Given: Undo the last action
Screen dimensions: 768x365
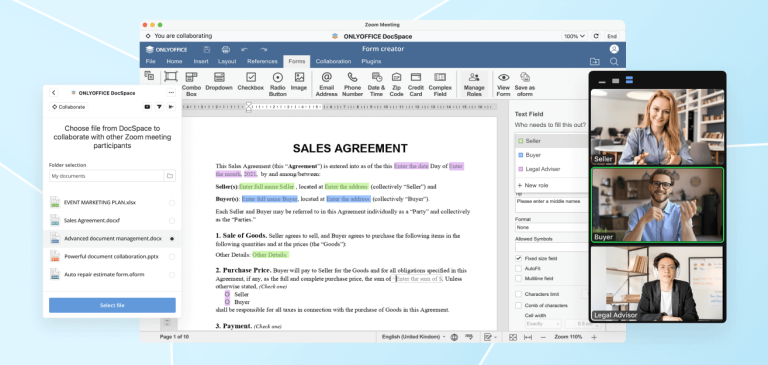Looking at the screenshot, I should pos(244,49).
